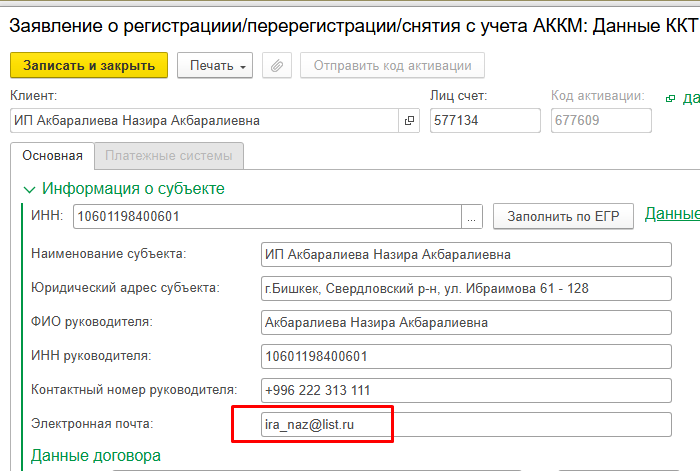Click Отправить код активации button

tap(392, 66)
